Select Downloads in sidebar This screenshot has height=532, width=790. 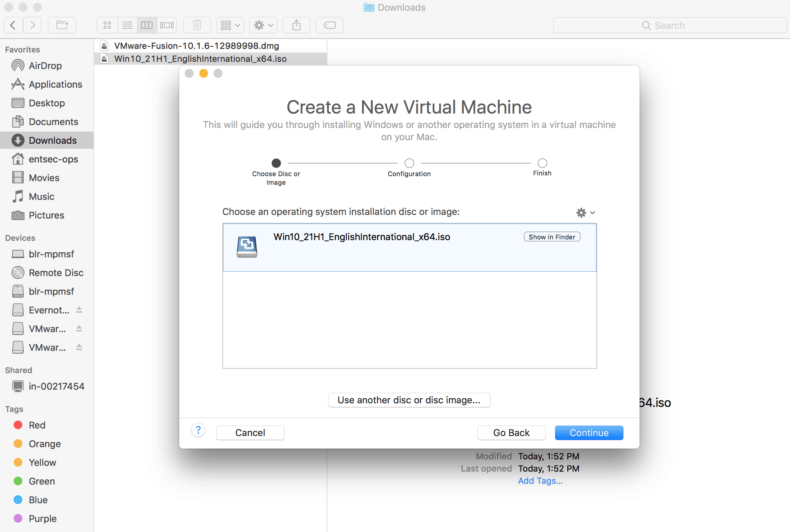point(47,141)
